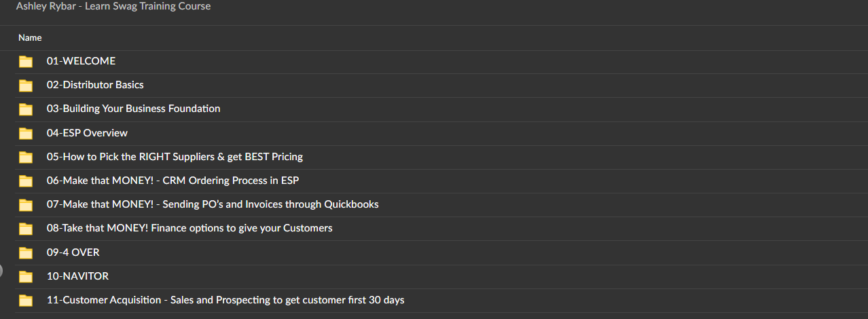The image size is (868, 319).
Task: Open the 05-How to Pick the RIGHT Suppliers folder
Action: pos(175,157)
